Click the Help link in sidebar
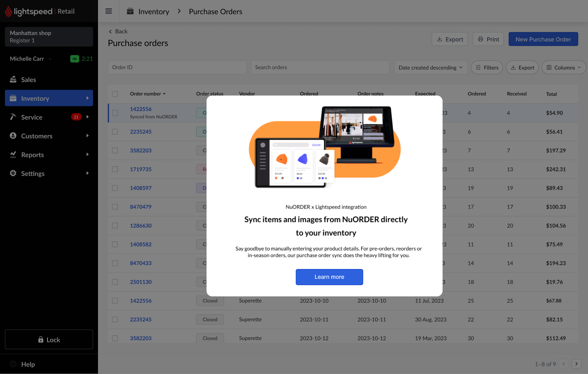The width and height of the screenshot is (588, 374). (28, 364)
